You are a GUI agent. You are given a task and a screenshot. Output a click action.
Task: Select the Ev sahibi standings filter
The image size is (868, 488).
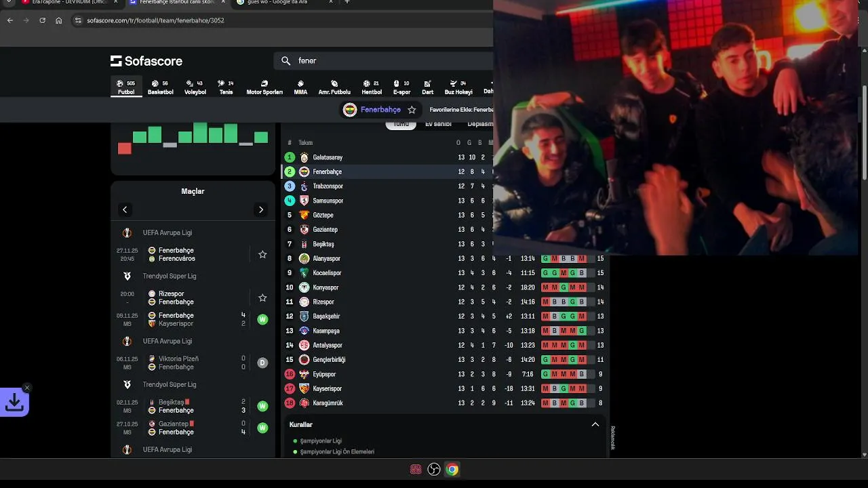click(x=438, y=124)
